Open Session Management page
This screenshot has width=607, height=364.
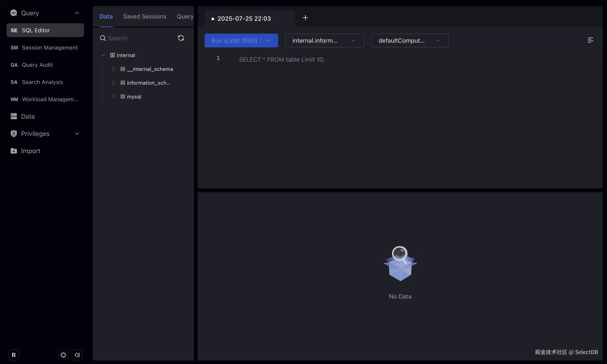tap(50, 48)
